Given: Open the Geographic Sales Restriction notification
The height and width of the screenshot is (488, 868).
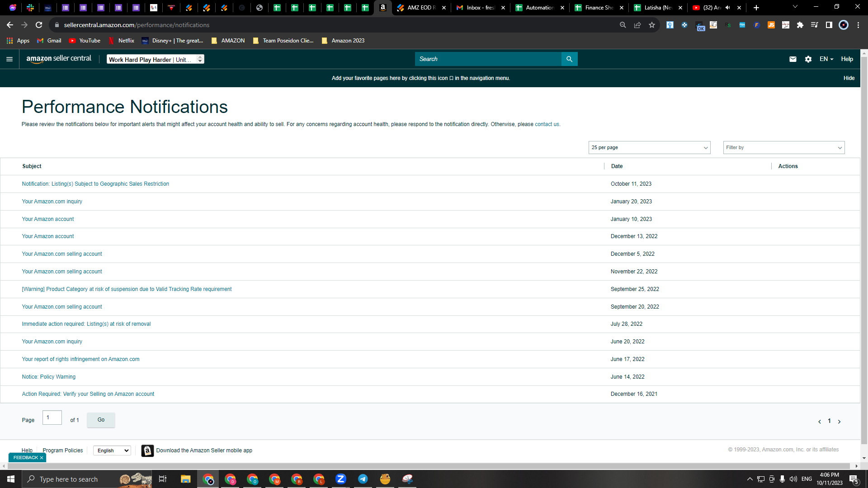Looking at the screenshot, I should point(95,184).
